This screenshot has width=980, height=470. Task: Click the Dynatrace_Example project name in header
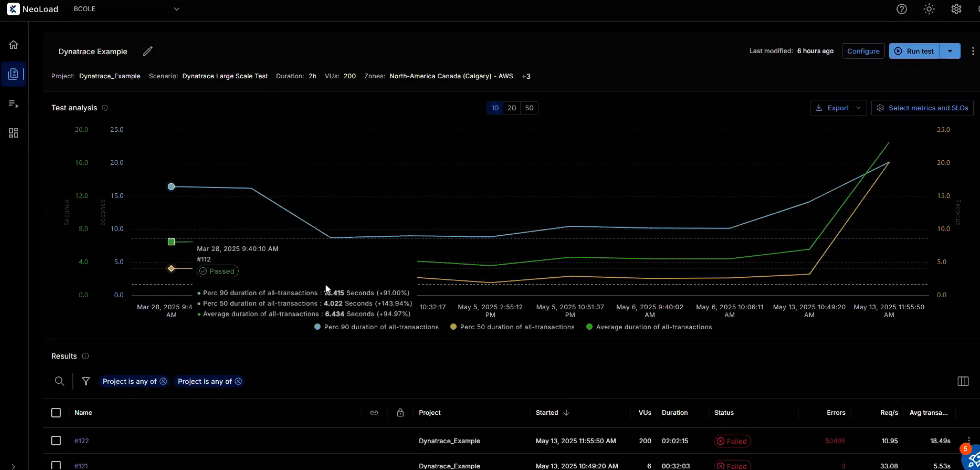click(x=110, y=76)
